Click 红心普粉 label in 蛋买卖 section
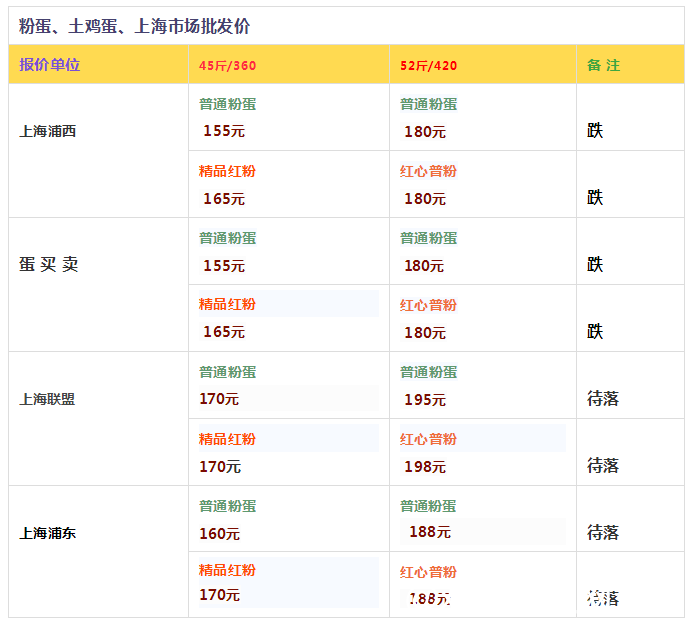The height and width of the screenshot is (624, 689). pos(428,305)
